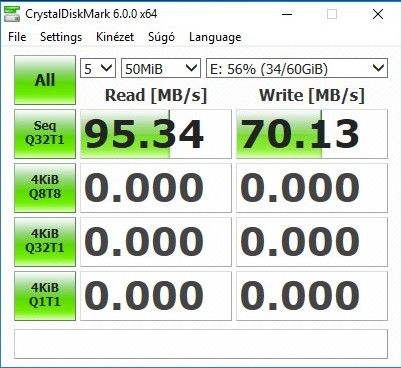Open the Súgó menu

(161, 37)
